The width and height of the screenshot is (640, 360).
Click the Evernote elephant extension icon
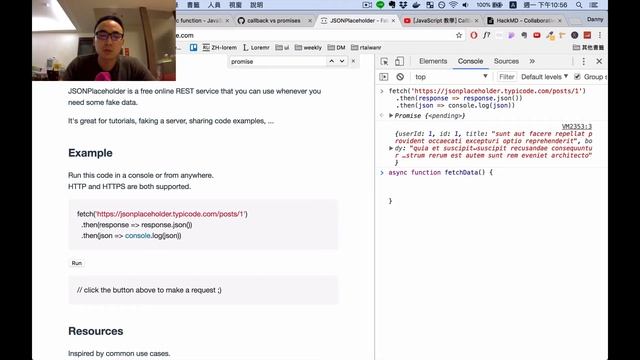pyautogui.click(x=524, y=36)
